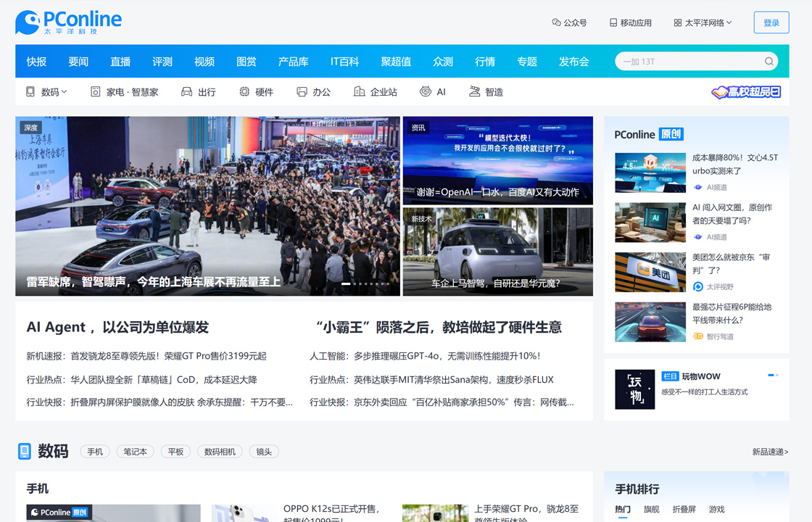Select the 视频 nav tab

click(x=204, y=62)
